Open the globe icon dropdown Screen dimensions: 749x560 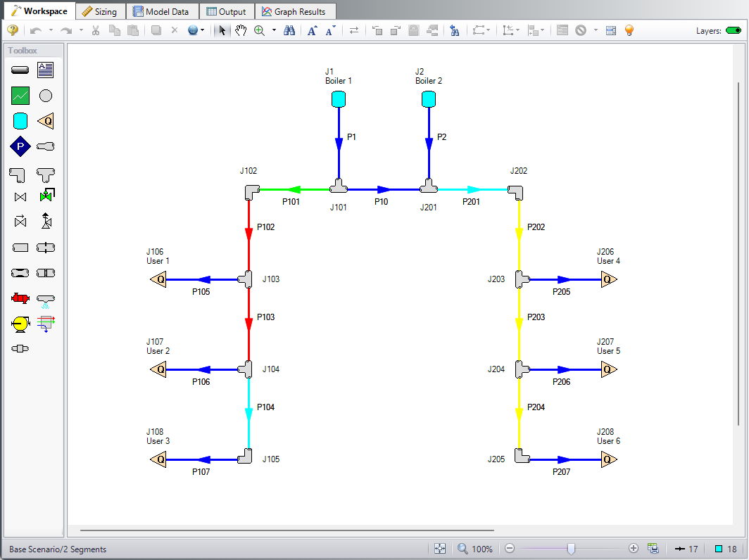coord(202,30)
